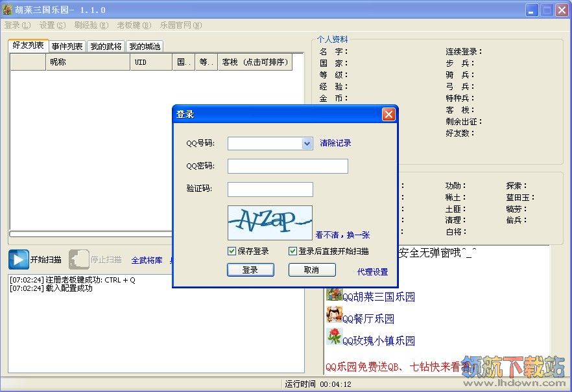Click the QQ胡莱三国乐园 game icon
This screenshot has width=572, height=392.
334,294
